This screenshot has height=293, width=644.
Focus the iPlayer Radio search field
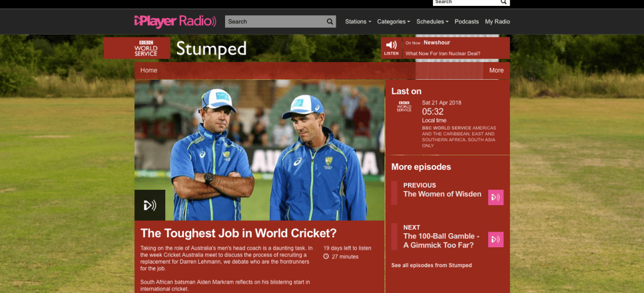274,22
